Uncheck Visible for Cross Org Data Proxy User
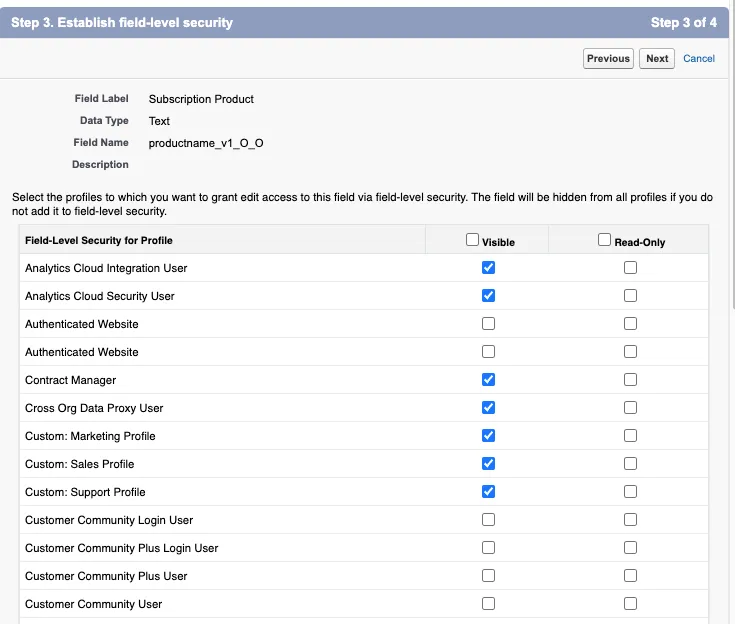The width and height of the screenshot is (735, 624). pyautogui.click(x=488, y=408)
